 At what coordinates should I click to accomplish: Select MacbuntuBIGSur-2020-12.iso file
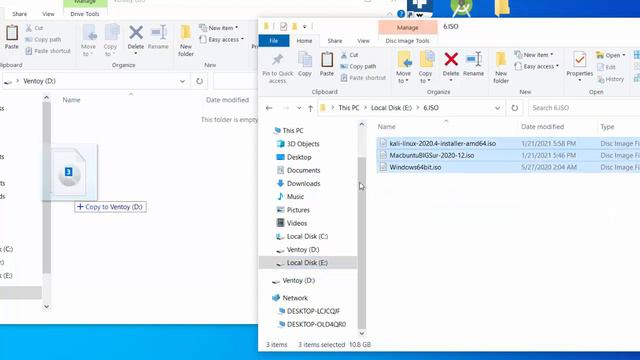point(431,155)
